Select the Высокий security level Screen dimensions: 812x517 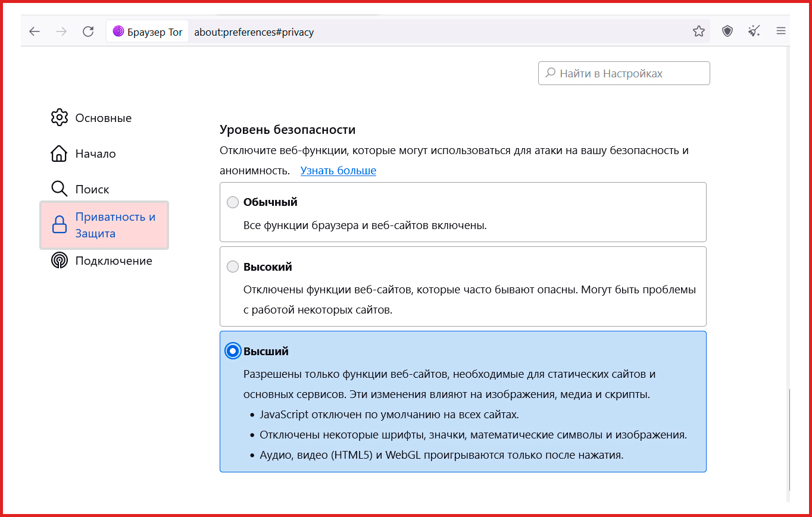pos(233,267)
